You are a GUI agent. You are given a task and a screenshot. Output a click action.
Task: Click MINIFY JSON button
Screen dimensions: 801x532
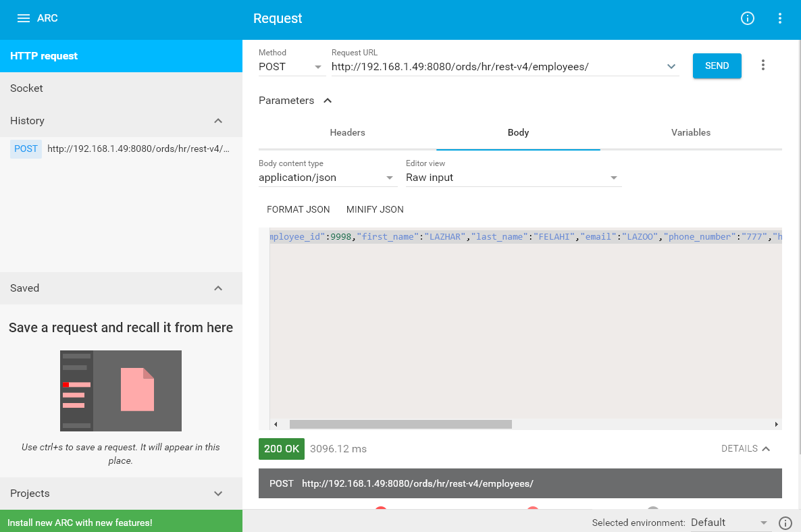pos(375,209)
